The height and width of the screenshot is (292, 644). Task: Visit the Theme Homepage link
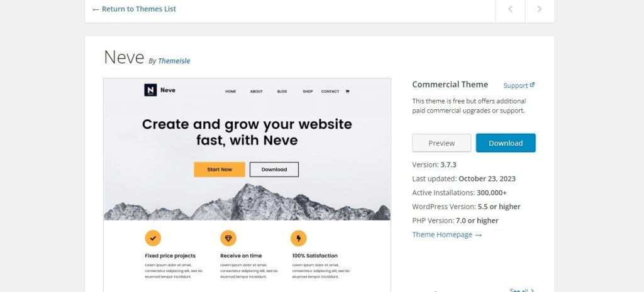447,235
